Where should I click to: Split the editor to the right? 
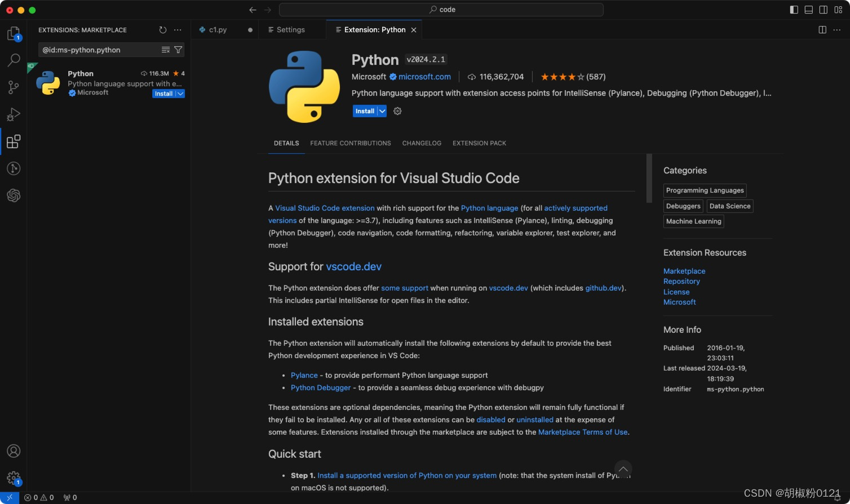coord(822,30)
